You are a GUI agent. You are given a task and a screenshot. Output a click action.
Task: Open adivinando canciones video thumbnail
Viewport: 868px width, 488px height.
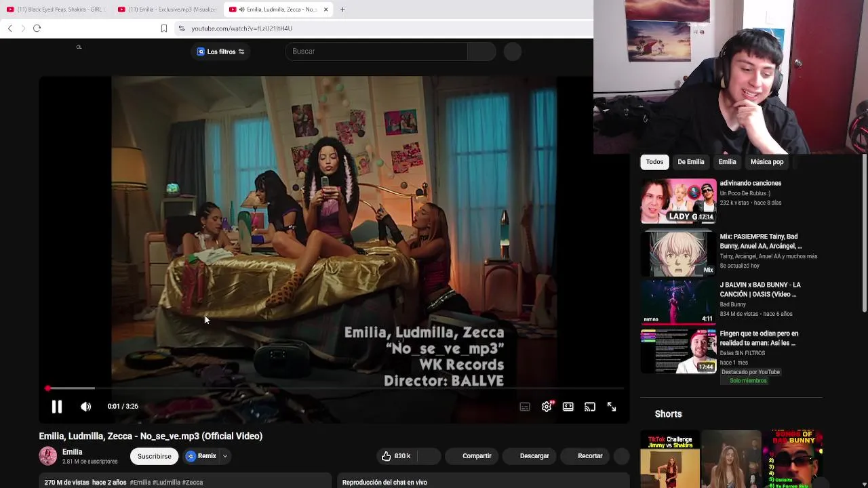[x=678, y=201]
